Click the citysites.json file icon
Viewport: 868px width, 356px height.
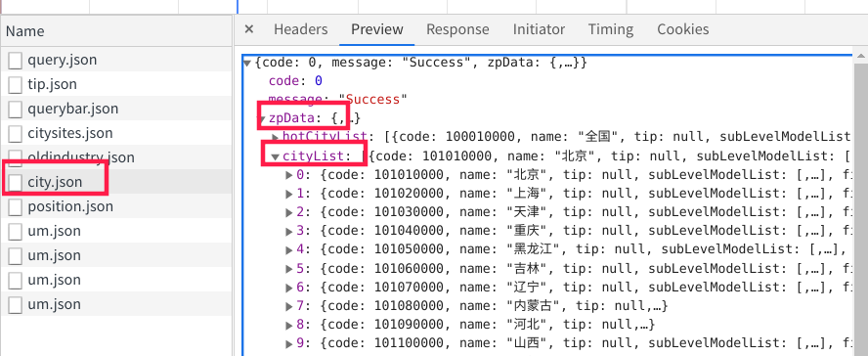(x=16, y=133)
